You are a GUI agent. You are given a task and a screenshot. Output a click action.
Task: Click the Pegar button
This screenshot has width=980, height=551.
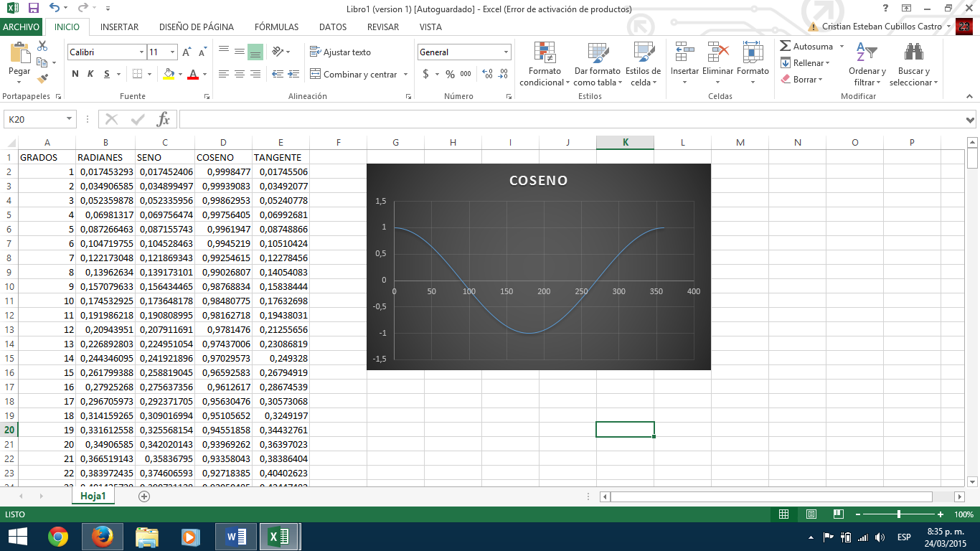(x=19, y=61)
